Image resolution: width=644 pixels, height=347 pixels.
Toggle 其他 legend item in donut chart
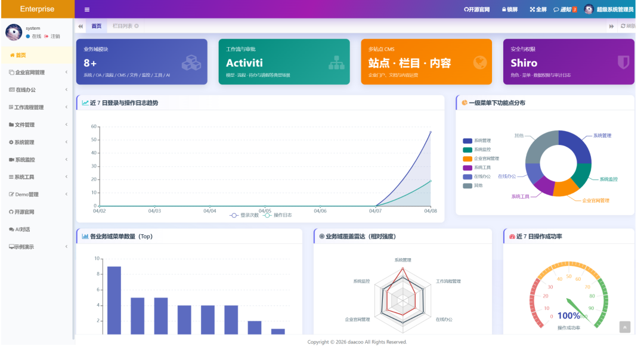point(473,185)
